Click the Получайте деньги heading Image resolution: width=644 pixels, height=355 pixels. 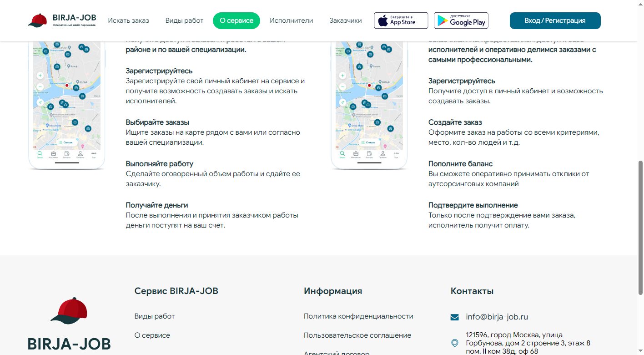pos(157,205)
